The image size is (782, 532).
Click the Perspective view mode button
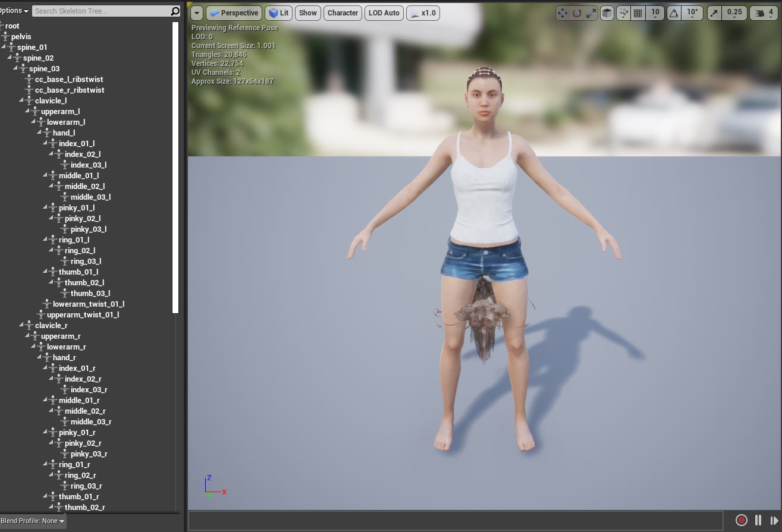233,13
